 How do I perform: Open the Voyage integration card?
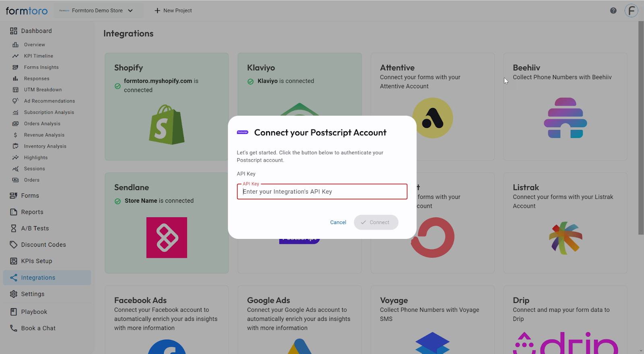432,320
